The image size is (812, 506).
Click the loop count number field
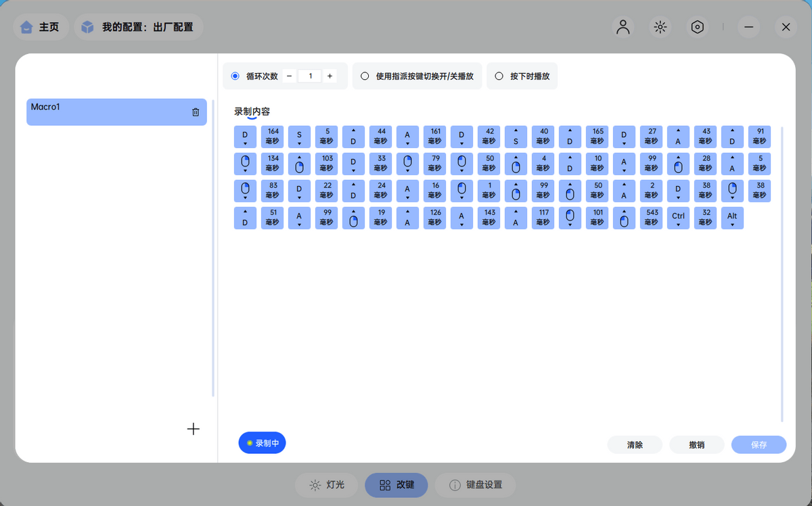(x=310, y=76)
